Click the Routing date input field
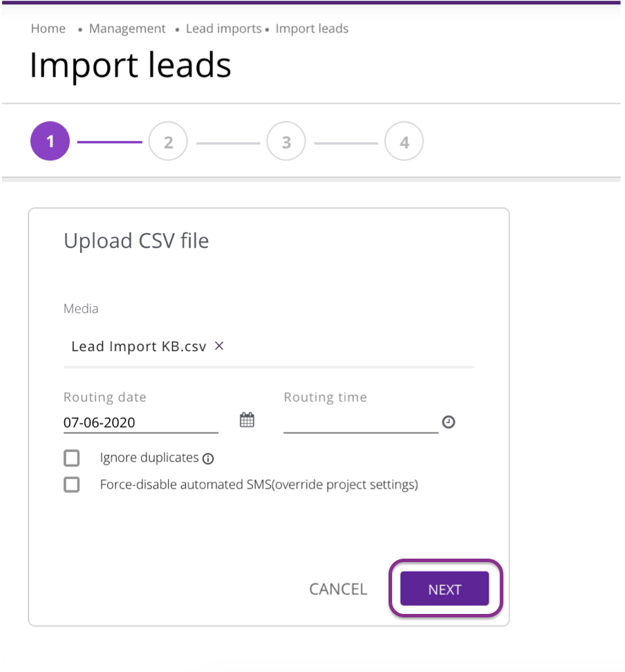The image size is (625, 672). (x=140, y=422)
